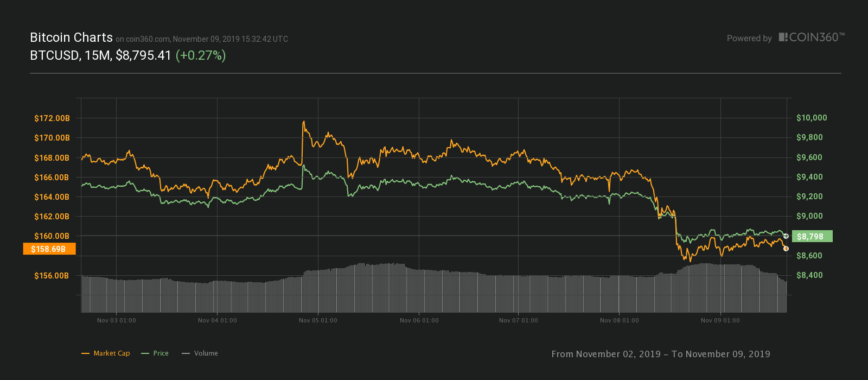Click the Nov 08 01:00 time label
Screen dimensions: 868x380
pyautogui.click(x=620, y=320)
